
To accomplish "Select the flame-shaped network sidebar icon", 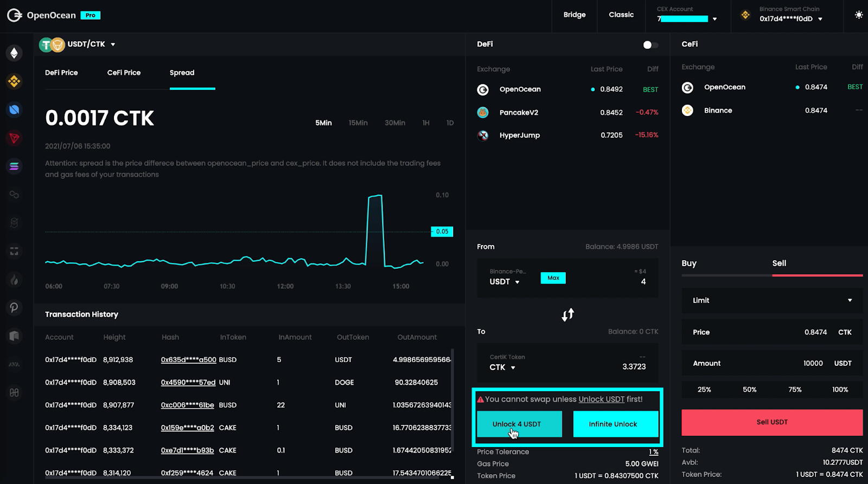I will click(14, 280).
